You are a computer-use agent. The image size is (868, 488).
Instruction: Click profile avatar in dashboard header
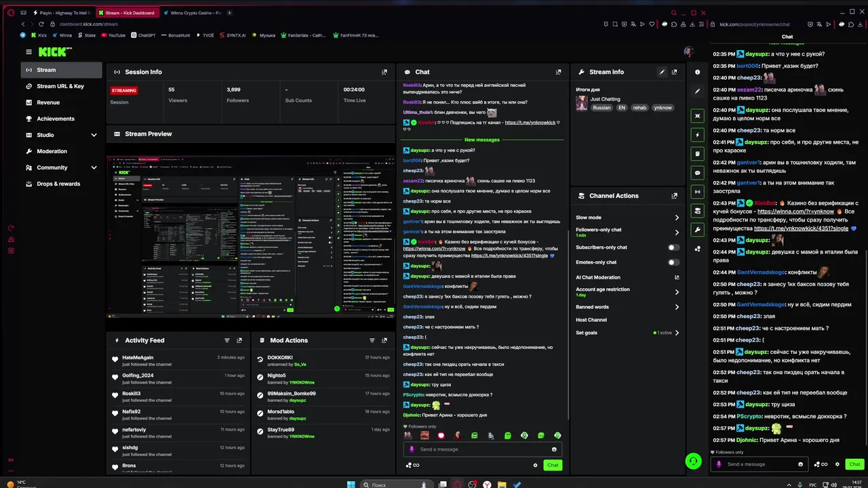(689, 52)
